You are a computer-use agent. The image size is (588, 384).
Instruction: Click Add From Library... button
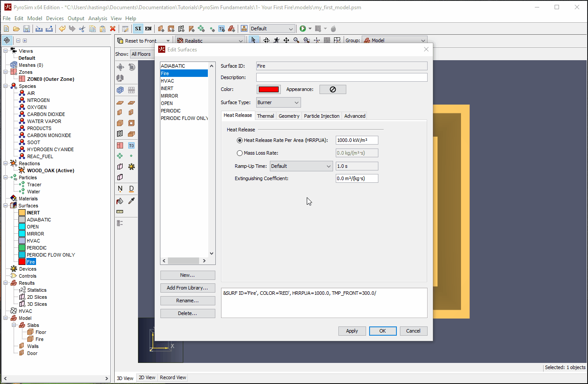click(x=188, y=288)
